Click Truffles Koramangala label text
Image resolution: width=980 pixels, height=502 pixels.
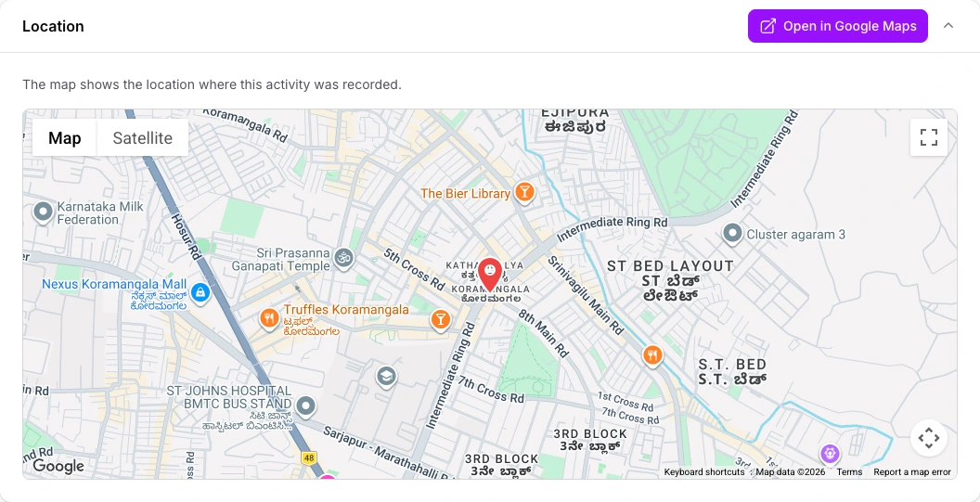coord(346,309)
